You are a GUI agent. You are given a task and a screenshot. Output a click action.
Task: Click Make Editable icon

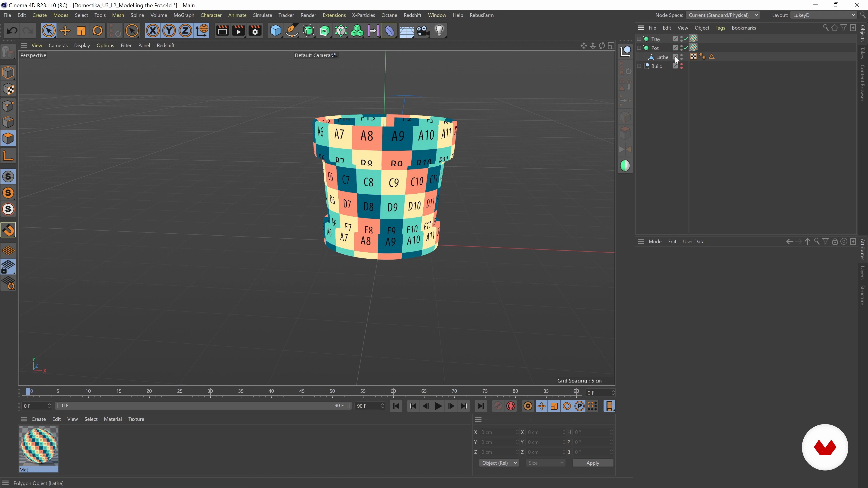pyautogui.click(x=8, y=52)
